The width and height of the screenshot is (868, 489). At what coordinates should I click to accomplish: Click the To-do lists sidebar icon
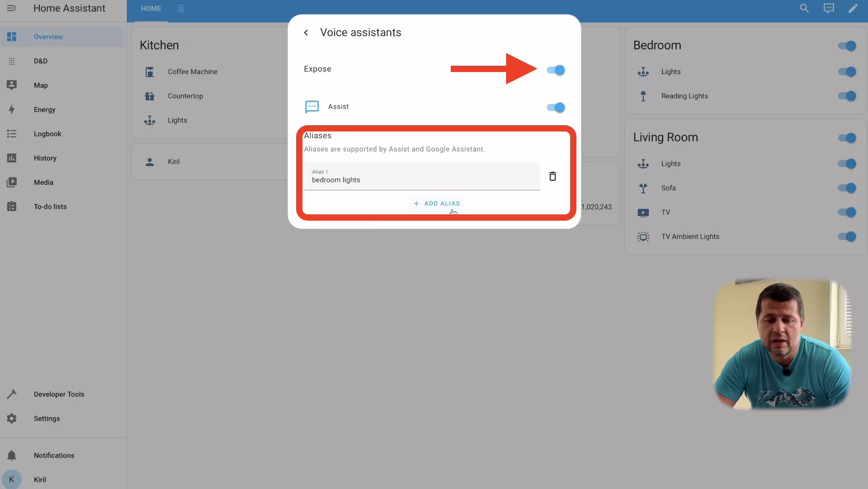[12, 207]
